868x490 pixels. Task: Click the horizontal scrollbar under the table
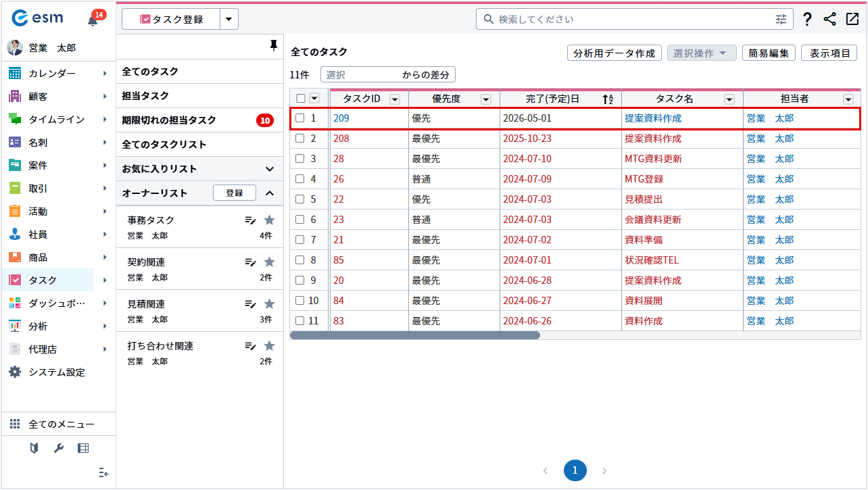(415, 335)
